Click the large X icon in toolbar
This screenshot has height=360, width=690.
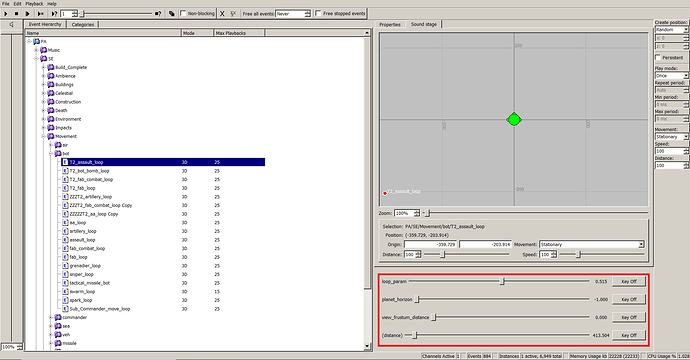pos(222,14)
